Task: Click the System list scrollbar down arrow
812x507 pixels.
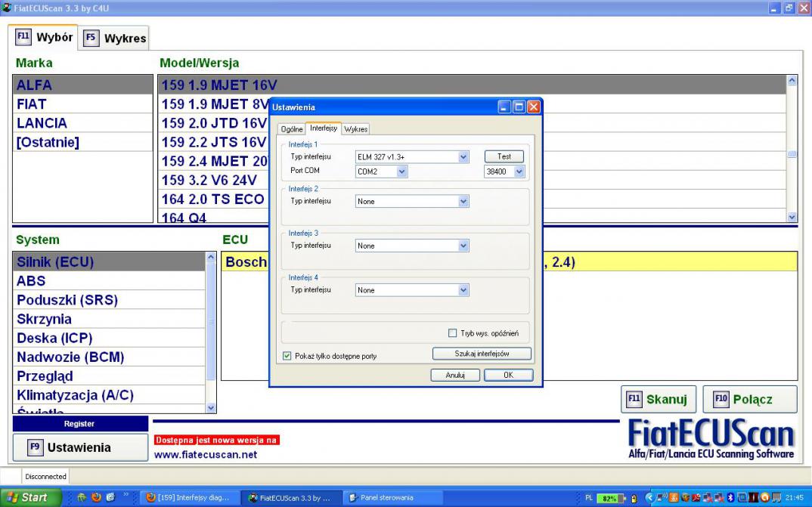Action: 211,408
